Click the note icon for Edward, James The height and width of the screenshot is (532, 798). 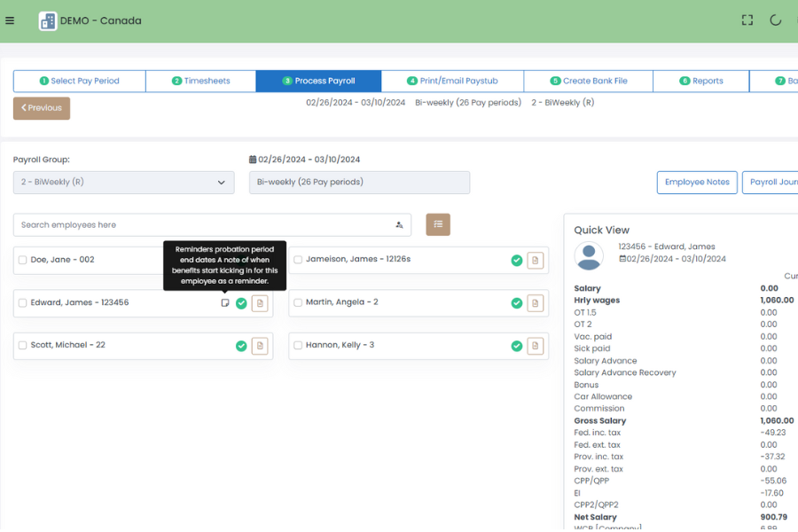(x=225, y=303)
